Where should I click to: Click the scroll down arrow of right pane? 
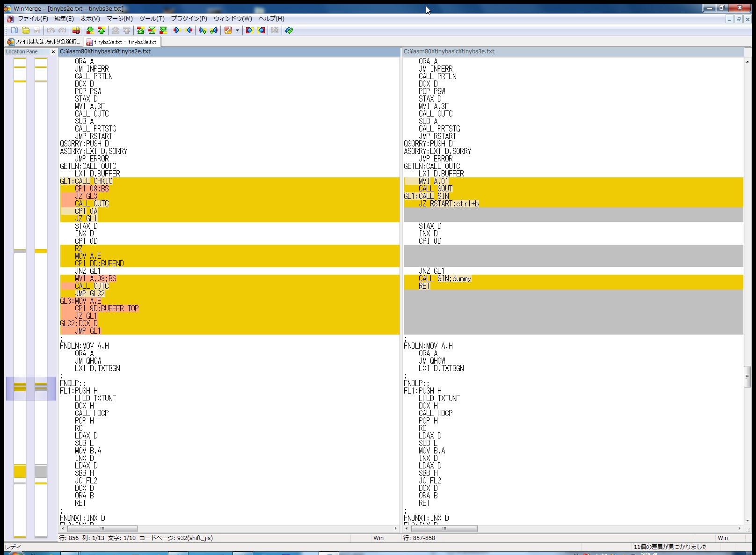(747, 520)
